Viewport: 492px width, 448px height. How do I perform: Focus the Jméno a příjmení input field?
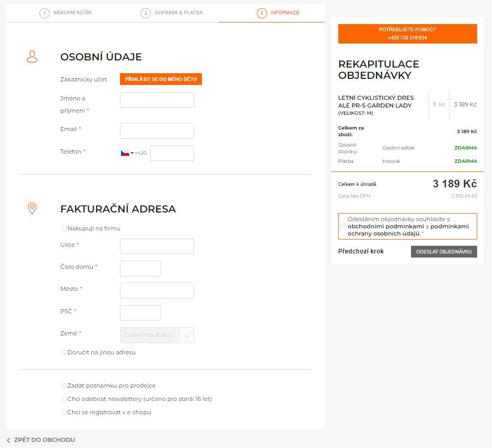157,100
